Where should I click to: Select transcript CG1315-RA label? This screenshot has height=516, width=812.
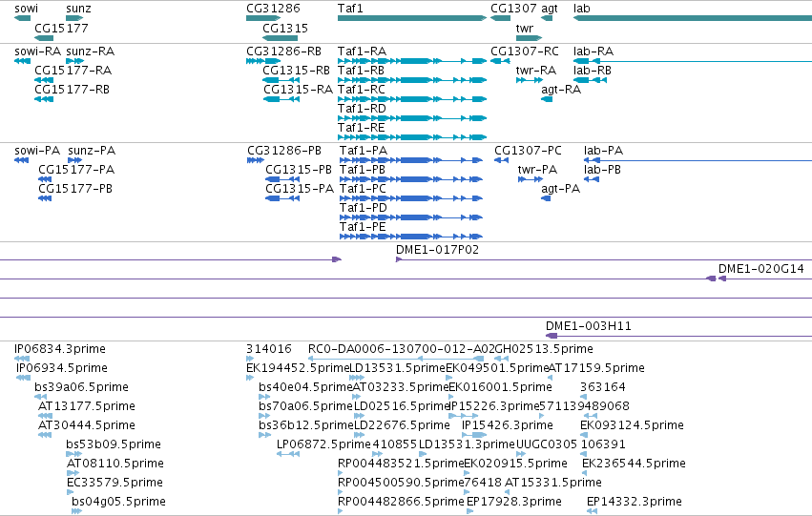click(299, 90)
